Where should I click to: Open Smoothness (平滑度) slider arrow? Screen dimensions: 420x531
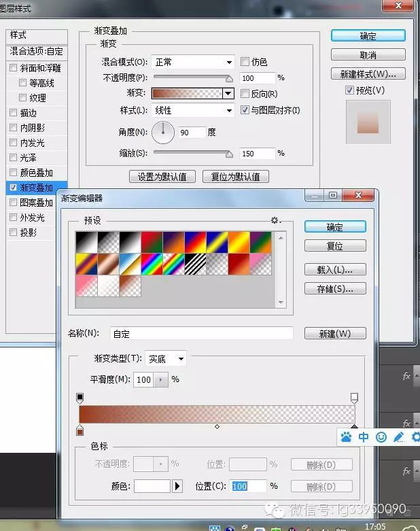click(x=161, y=379)
